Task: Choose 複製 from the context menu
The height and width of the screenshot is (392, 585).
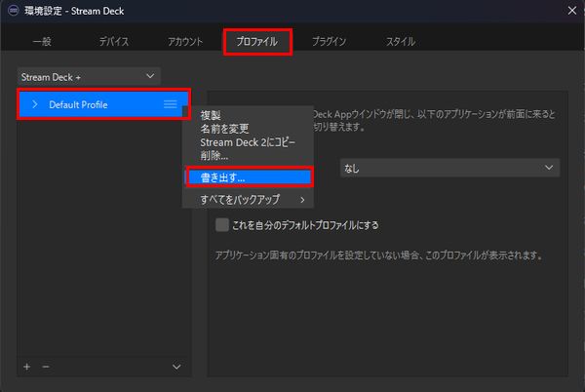Action: (x=211, y=115)
